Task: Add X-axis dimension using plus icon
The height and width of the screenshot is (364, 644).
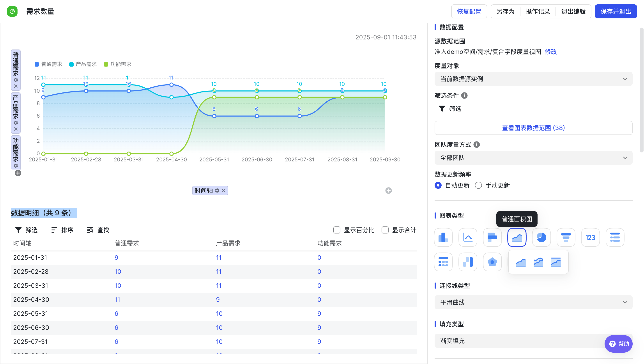Action: [x=389, y=191]
